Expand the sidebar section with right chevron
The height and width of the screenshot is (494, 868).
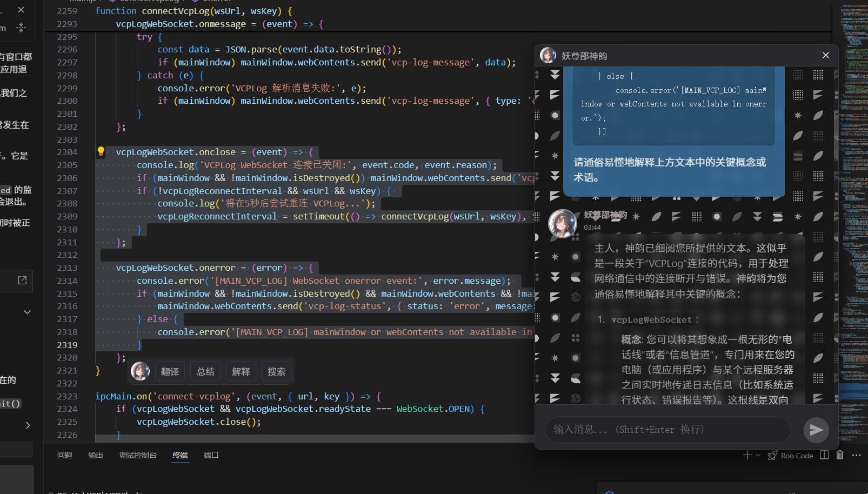pos(28,425)
